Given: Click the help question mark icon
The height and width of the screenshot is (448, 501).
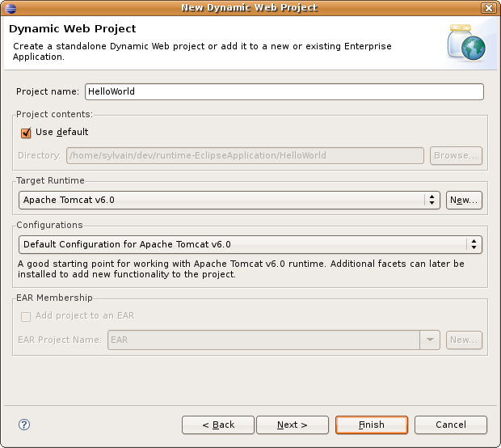Looking at the screenshot, I should click(24, 425).
